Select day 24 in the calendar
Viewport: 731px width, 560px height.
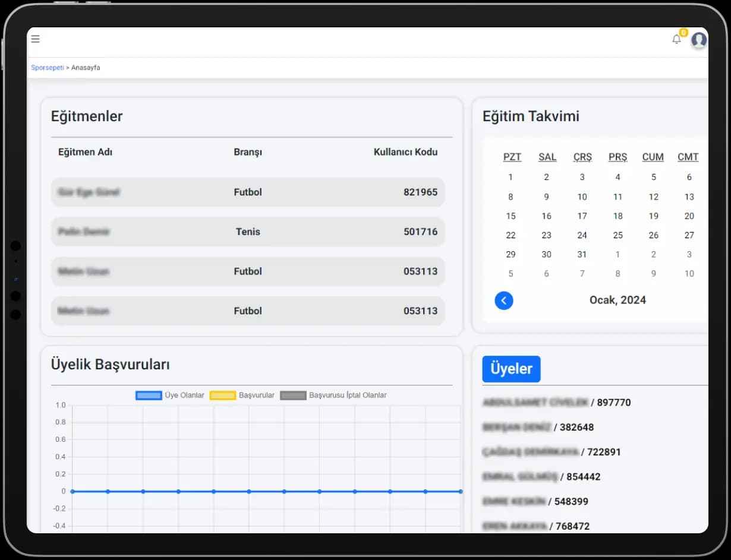pyautogui.click(x=582, y=235)
